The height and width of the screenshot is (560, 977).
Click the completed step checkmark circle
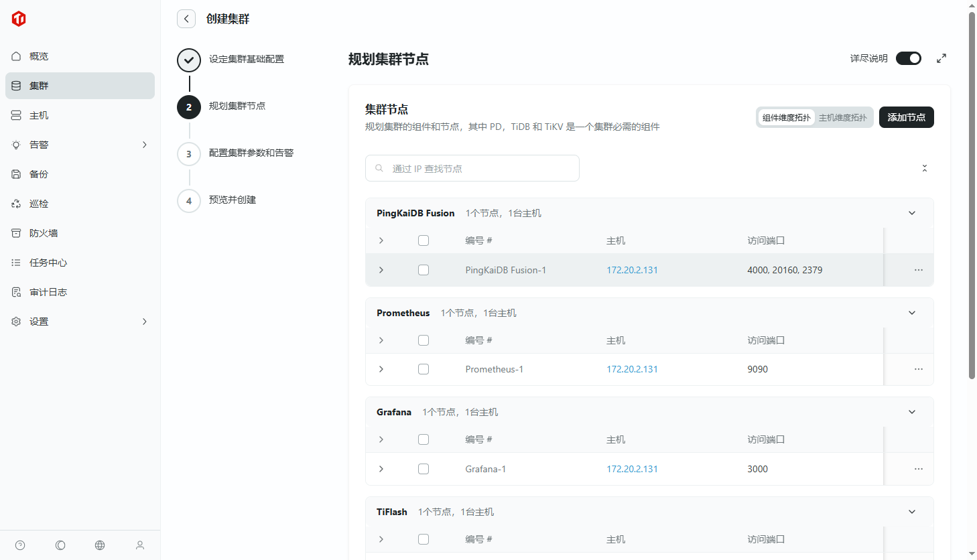pos(189,60)
